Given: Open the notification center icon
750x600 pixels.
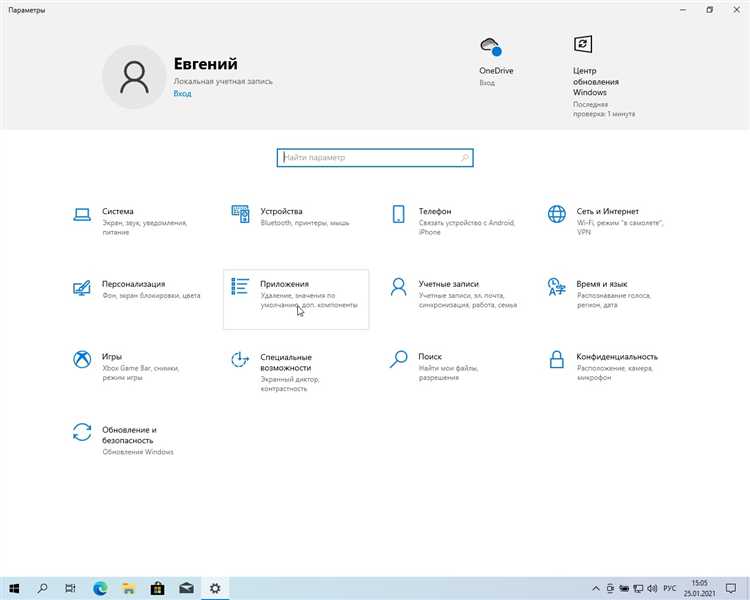Looking at the screenshot, I should [x=730, y=588].
